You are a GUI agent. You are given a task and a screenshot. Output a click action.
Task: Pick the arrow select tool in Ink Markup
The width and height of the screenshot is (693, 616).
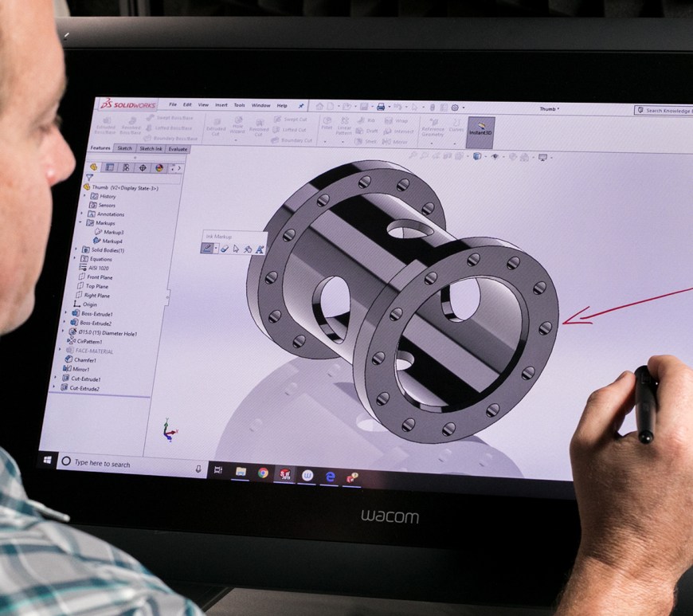tap(237, 249)
